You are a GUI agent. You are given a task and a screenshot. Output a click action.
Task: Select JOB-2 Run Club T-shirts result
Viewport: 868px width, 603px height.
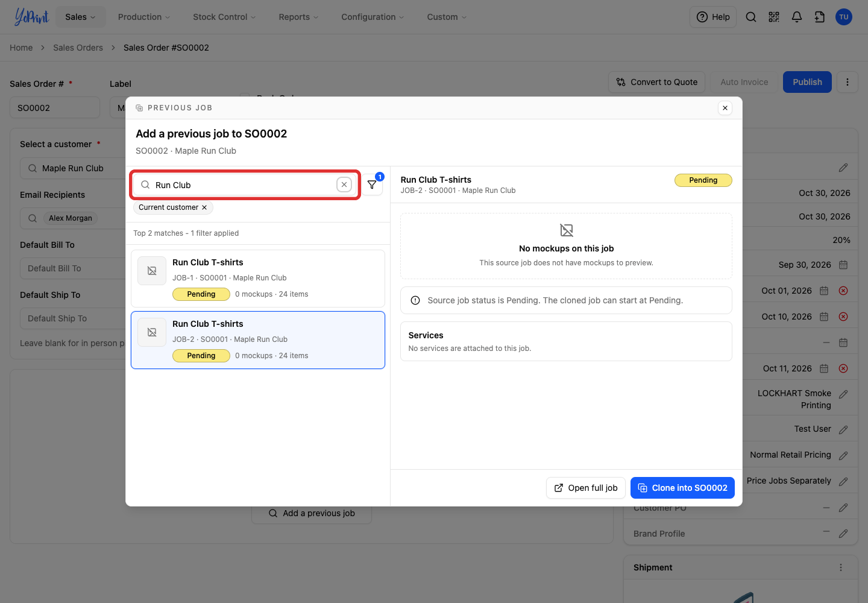tap(258, 339)
